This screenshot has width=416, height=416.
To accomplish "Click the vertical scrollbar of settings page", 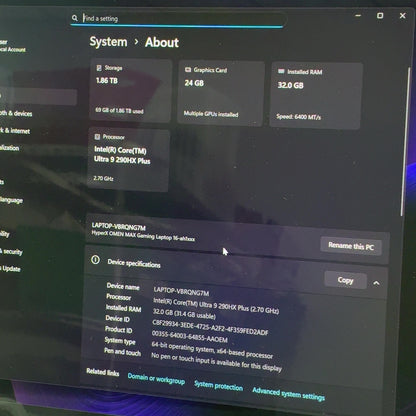I will coord(406,141).
